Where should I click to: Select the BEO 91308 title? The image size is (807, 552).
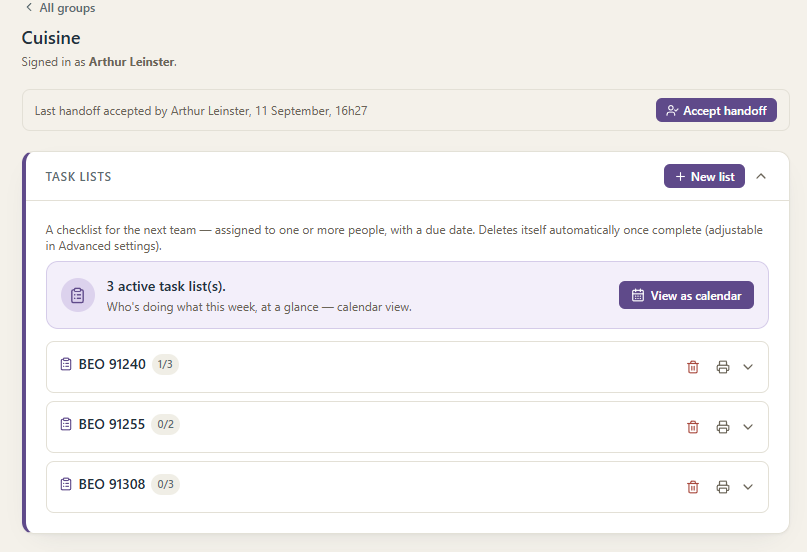[112, 484]
